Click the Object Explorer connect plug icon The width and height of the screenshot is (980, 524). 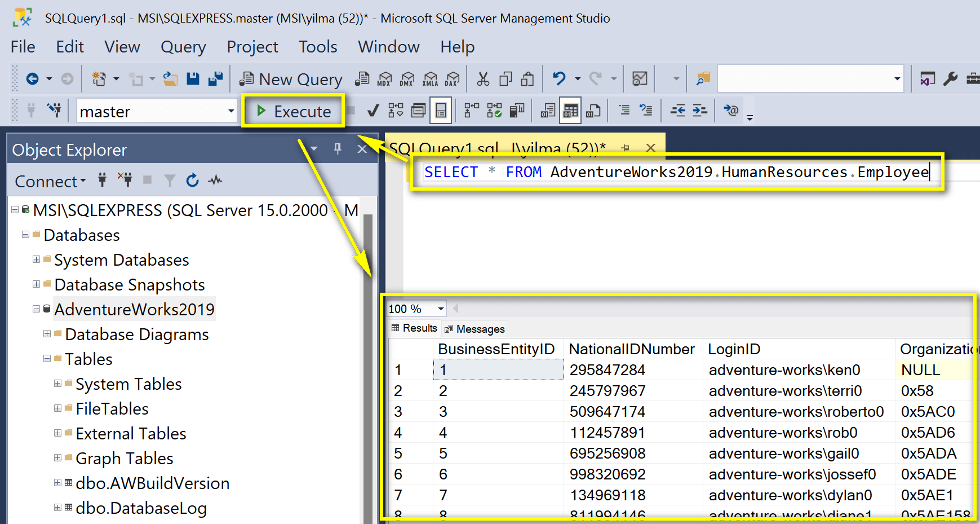[x=102, y=180]
